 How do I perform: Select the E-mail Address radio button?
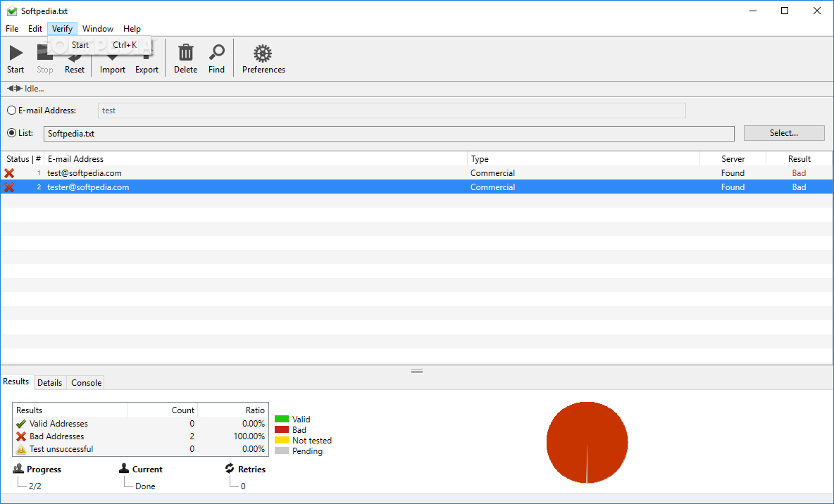coord(11,110)
